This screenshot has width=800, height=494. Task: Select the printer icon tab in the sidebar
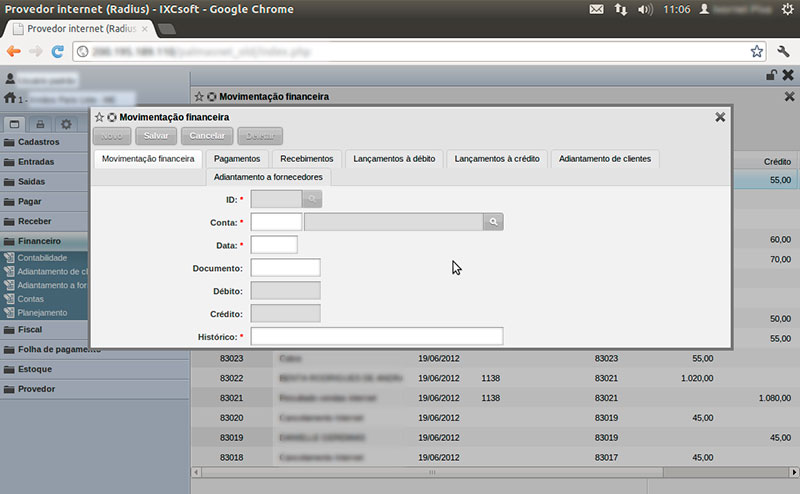40,124
